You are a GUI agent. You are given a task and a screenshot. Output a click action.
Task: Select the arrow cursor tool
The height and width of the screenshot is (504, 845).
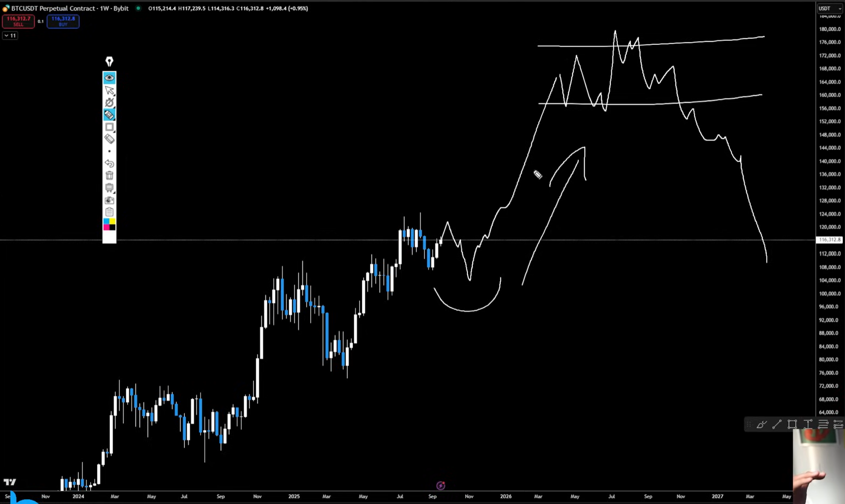pos(109,91)
